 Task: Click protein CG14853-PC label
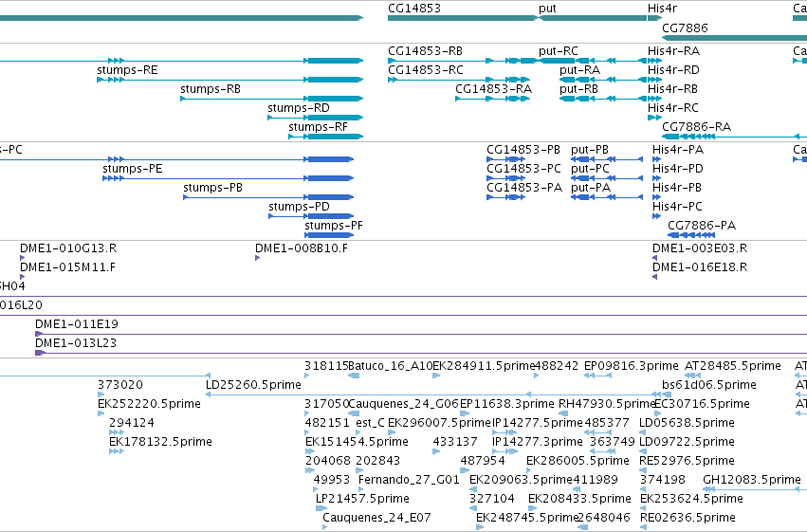tap(523, 169)
